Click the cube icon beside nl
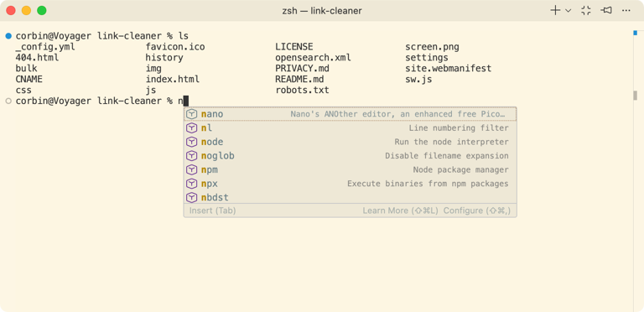644x312 pixels. pyautogui.click(x=192, y=128)
